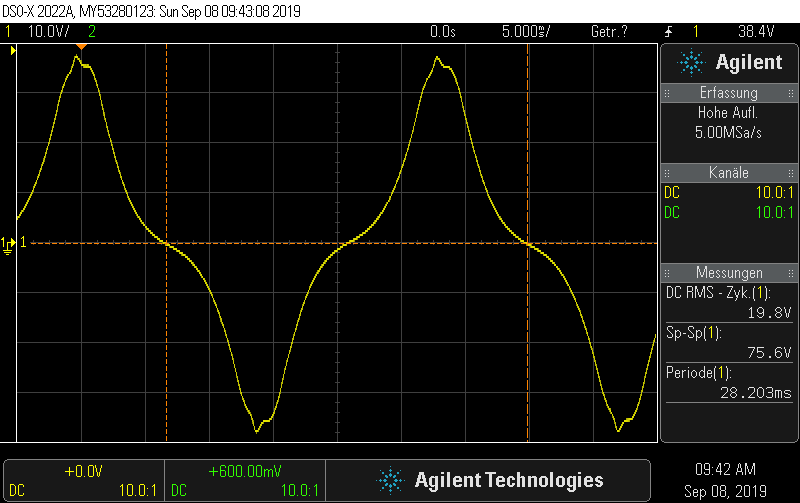Image resolution: width=800 pixels, height=503 pixels.
Task: Click the channel 1 label at top left
Action: point(8,32)
